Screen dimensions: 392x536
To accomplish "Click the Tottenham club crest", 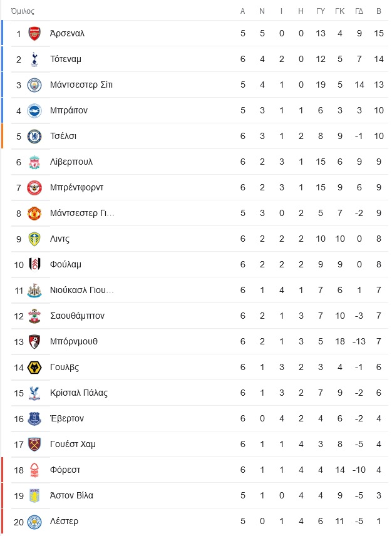I will coord(34,59).
